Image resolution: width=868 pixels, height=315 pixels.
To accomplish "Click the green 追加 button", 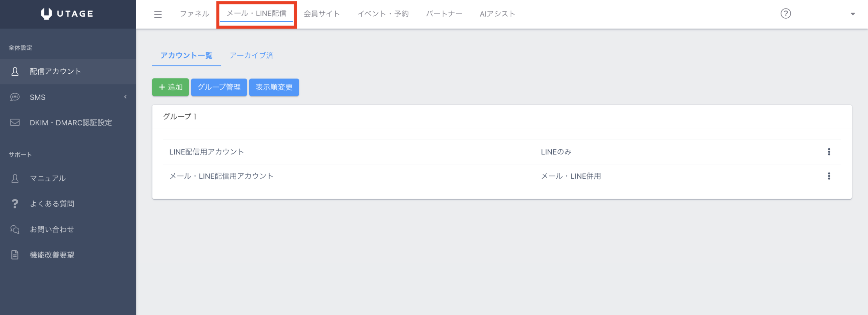I will 170,87.
